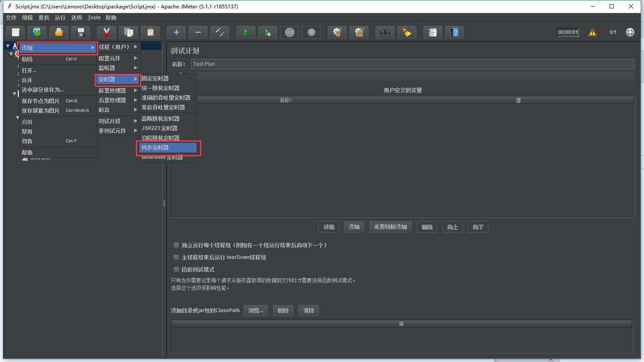Image resolution: width=644 pixels, height=362 pixels.
Task: Click the Save floppy disk icon
Action: point(81,32)
